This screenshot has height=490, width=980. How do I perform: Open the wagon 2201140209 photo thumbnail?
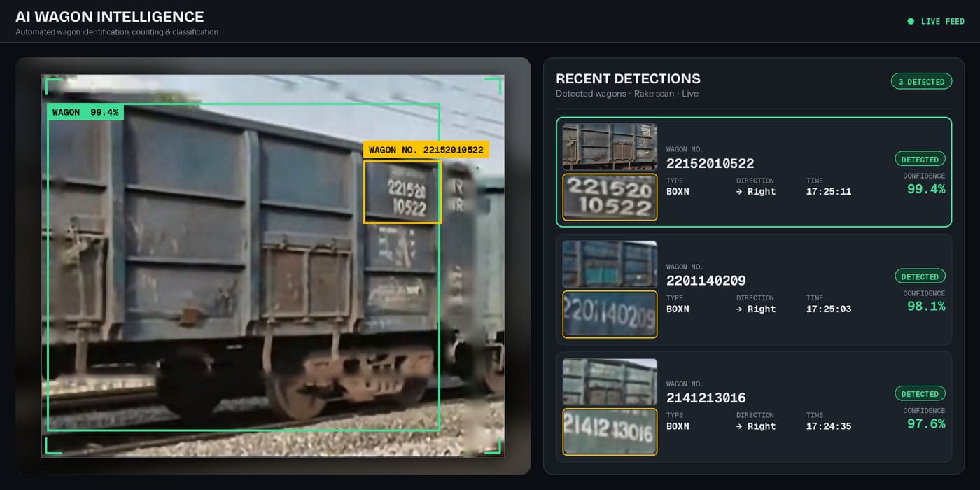click(x=610, y=265)
